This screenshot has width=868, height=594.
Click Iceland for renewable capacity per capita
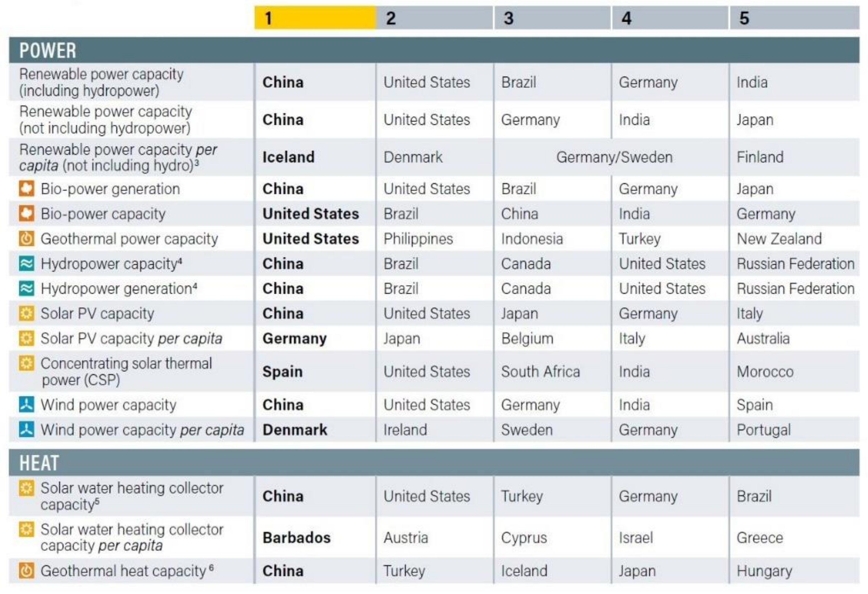point(288,157)
